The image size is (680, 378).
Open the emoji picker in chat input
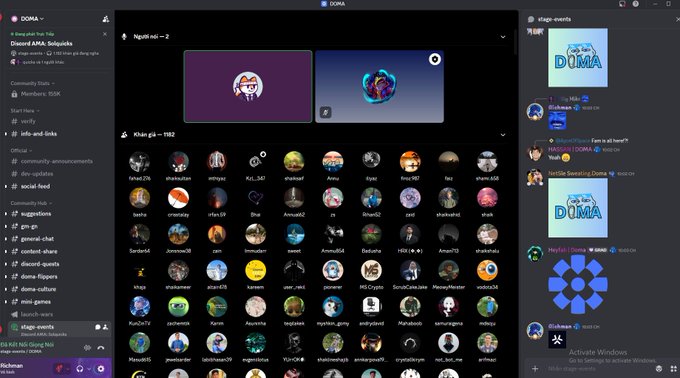pos(659,369)
